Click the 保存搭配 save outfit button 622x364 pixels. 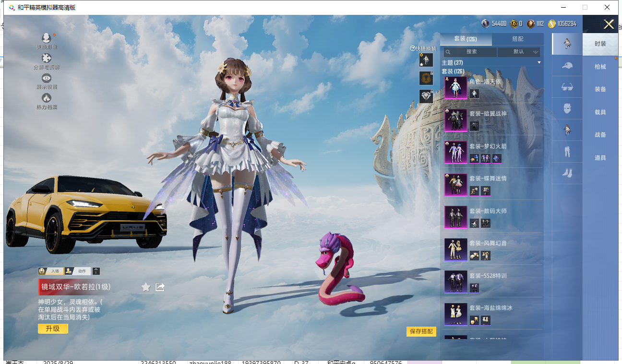click(421, 331)
